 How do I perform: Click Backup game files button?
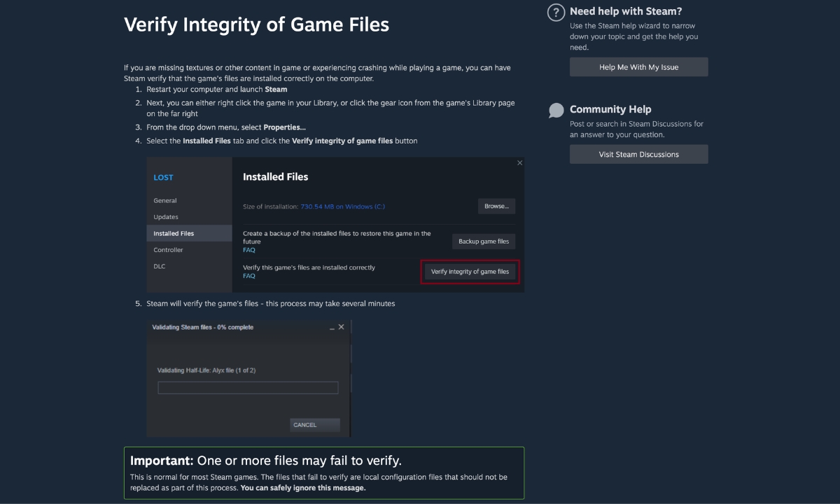coord(484,241)
